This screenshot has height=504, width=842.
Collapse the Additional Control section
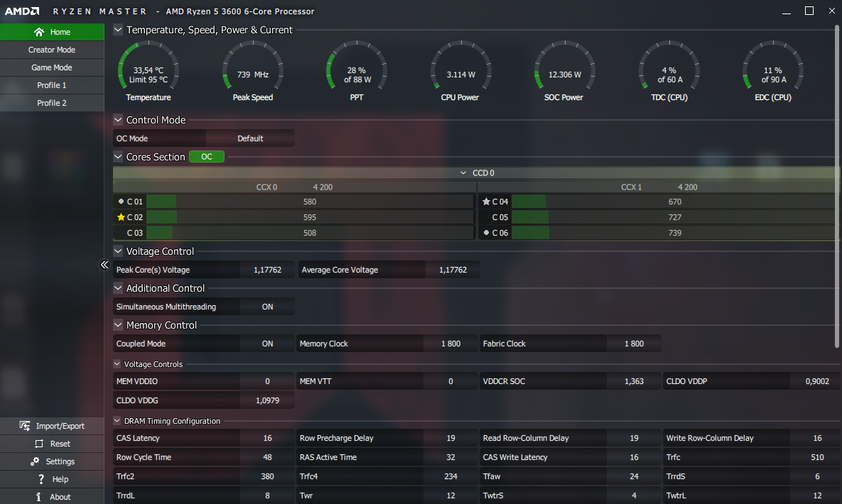coord(118,288)
